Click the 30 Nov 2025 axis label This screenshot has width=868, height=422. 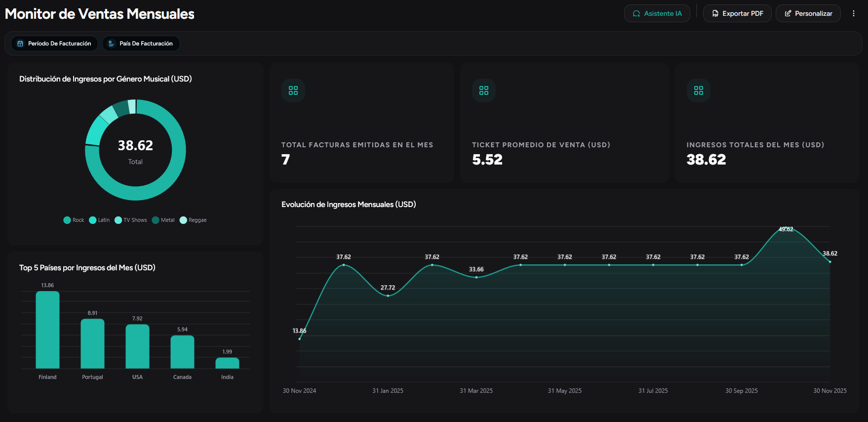[x=830, y=391]
